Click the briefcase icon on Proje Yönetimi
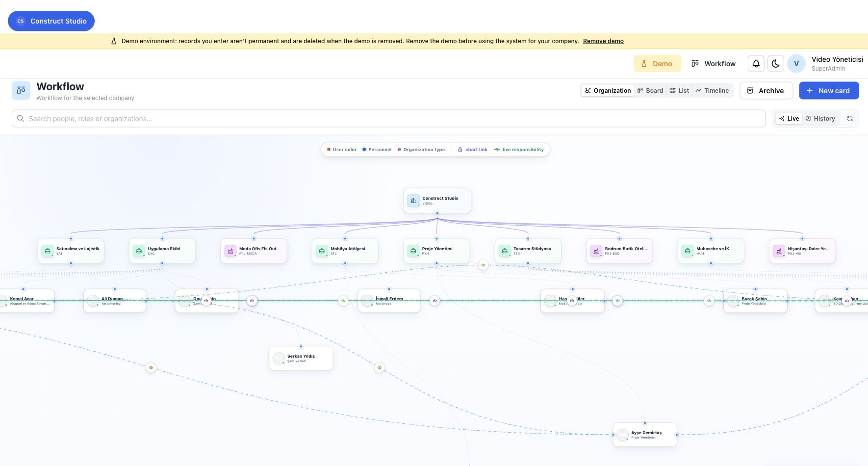Image resolution: width=868 pixels, height=466 pixels. click(x=413, y=251)
